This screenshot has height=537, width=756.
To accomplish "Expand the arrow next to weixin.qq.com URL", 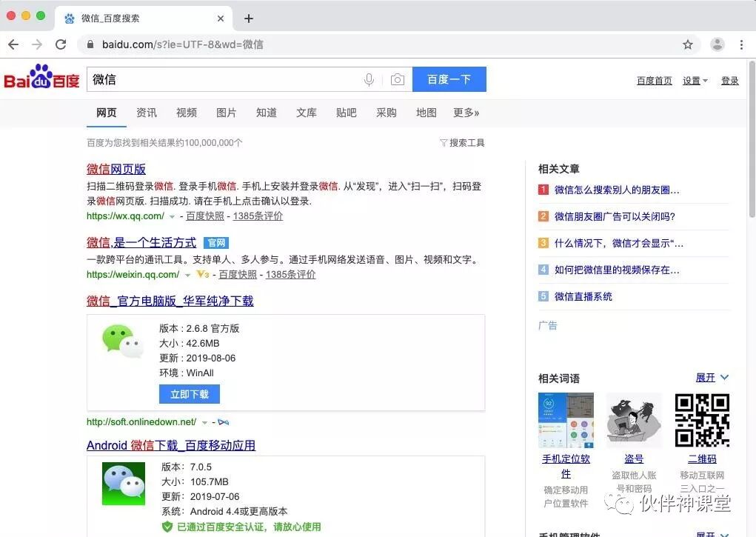I will [187, 276].
